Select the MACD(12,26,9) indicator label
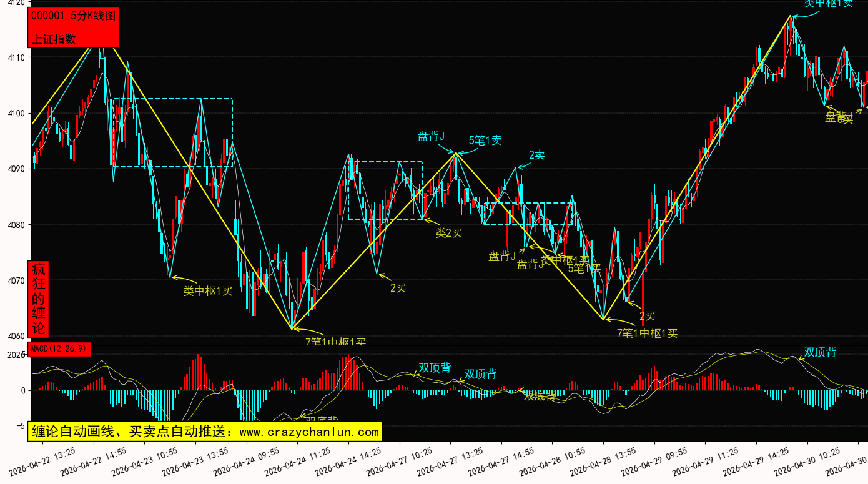Viewport: 868px width, 484px height. tap(59, 348)
